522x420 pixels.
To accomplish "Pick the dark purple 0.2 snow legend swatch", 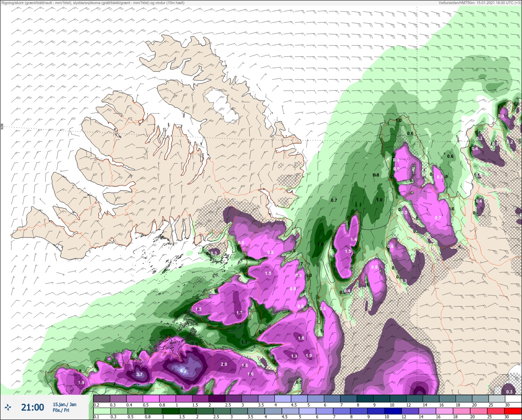I will tap(102, 399).
